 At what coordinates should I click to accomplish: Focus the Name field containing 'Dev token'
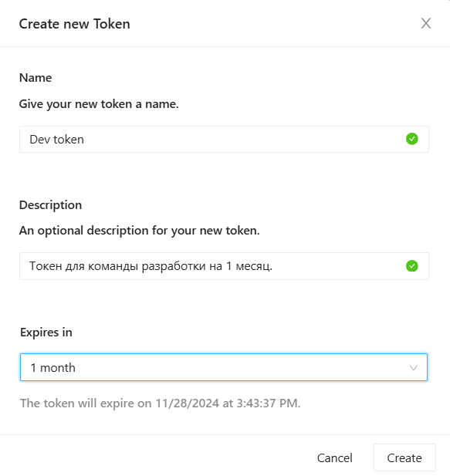(224, 140)
